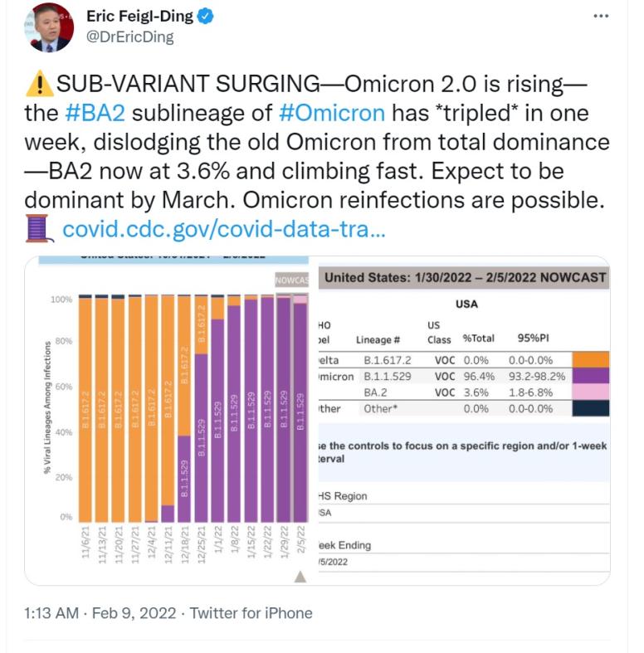644x653 pixels.
Task: Click the warning emoji before SUB-VARIANT
Action: (x=39, y=84)
